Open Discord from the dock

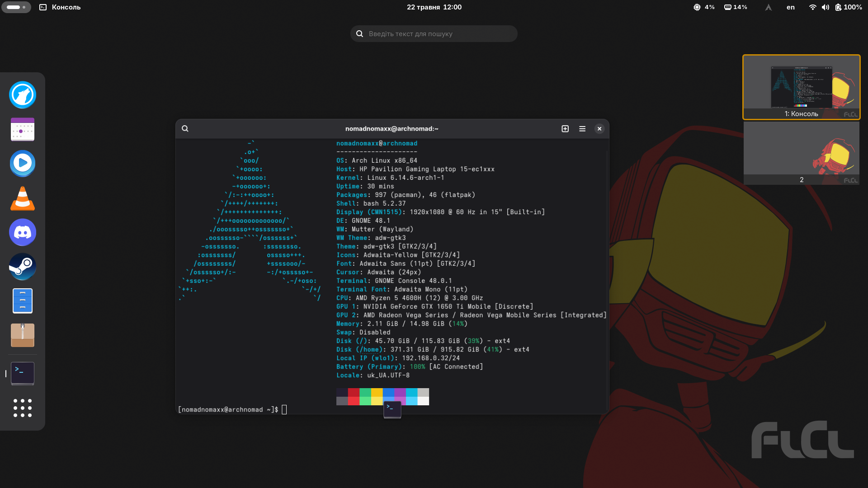tap(23, 232)
